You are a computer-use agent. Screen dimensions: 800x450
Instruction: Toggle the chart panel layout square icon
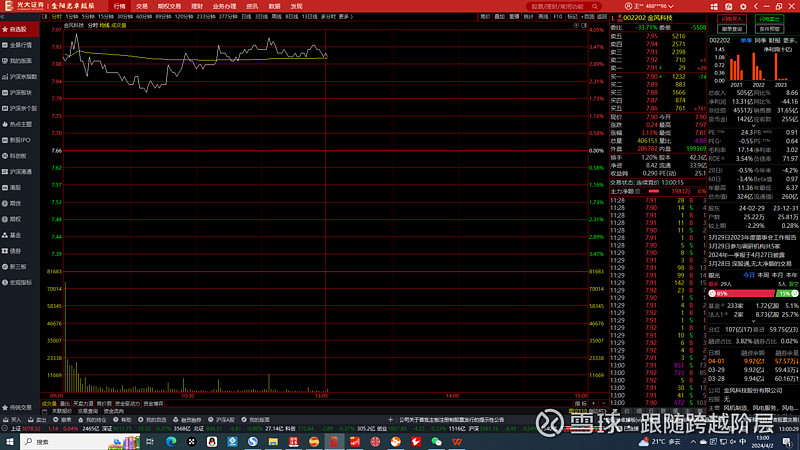[585, 25]
